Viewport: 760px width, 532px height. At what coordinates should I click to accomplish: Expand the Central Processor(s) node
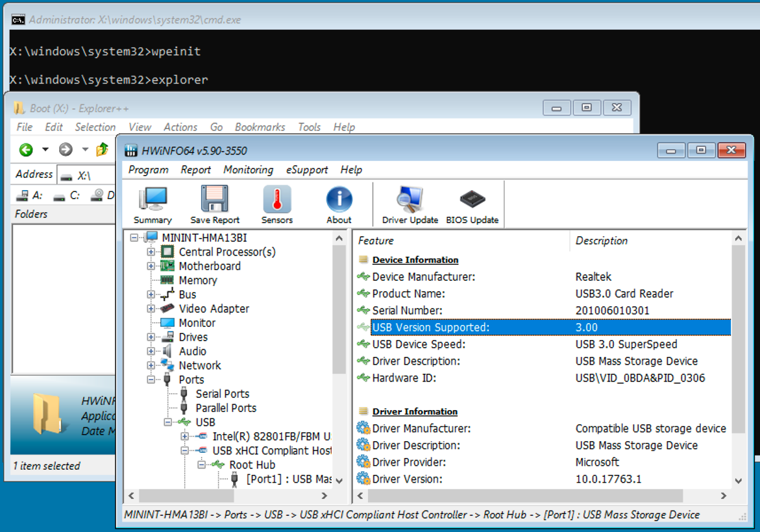151,252
